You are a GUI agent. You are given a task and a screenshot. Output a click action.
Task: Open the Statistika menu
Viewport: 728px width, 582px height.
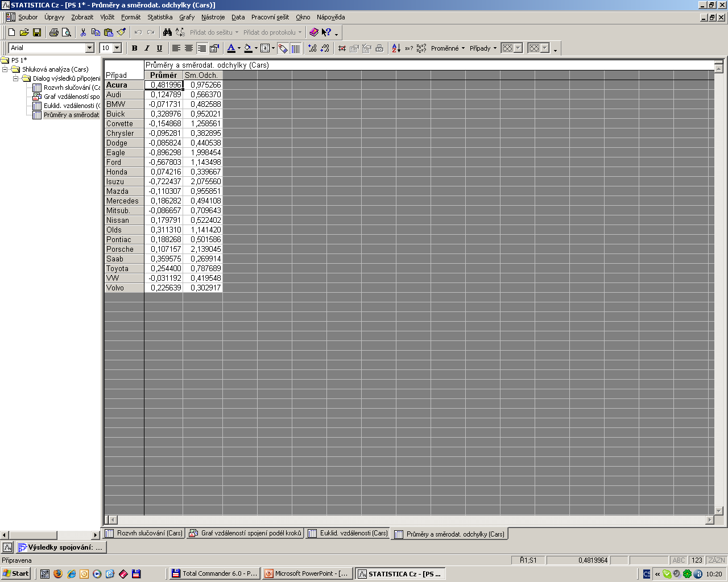click(x=160, y=17)
